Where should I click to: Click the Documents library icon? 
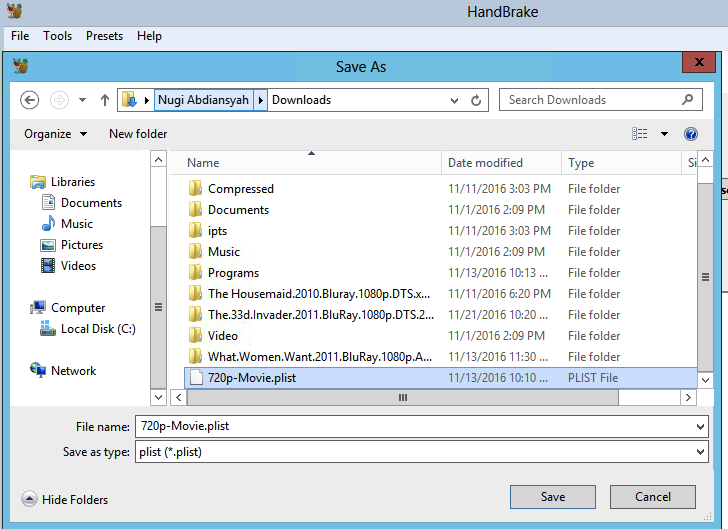coord(48,202)
